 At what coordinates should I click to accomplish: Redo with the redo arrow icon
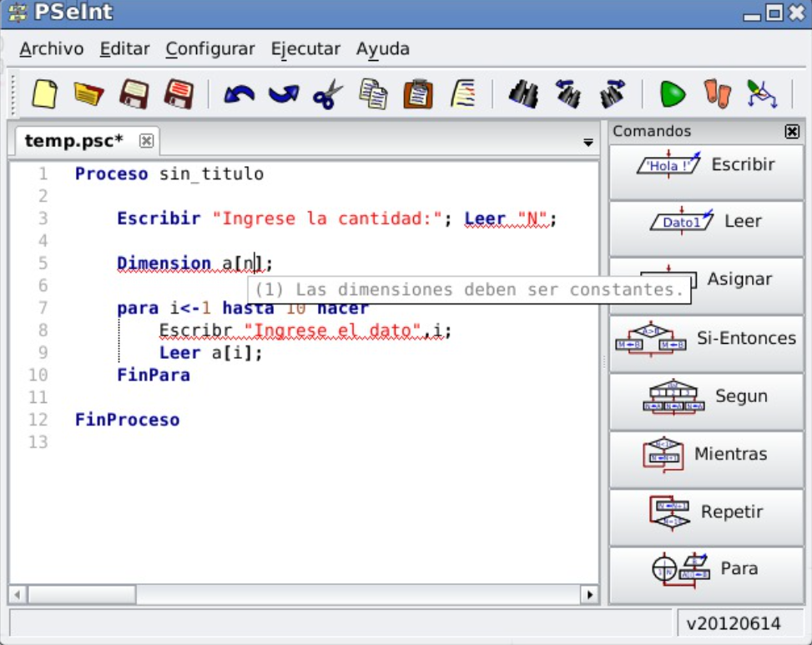[283, 93]
